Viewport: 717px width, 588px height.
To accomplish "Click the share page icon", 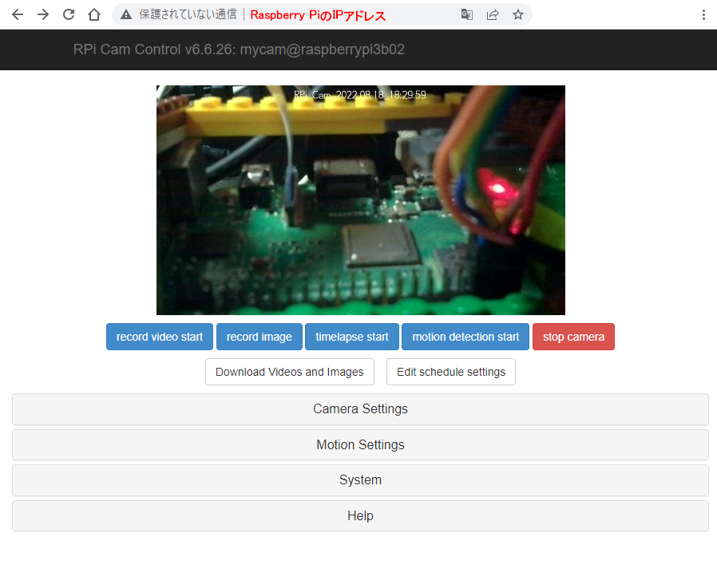I will click(493, 14).
